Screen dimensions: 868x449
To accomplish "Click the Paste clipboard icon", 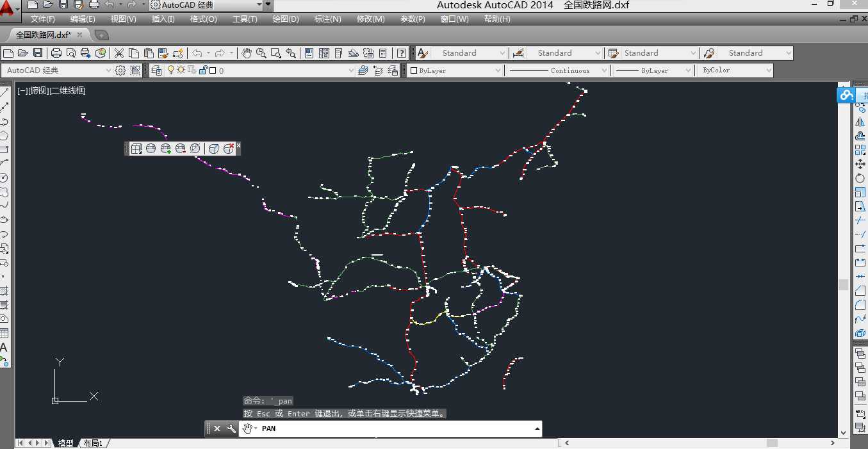I will tap(149, 53).
